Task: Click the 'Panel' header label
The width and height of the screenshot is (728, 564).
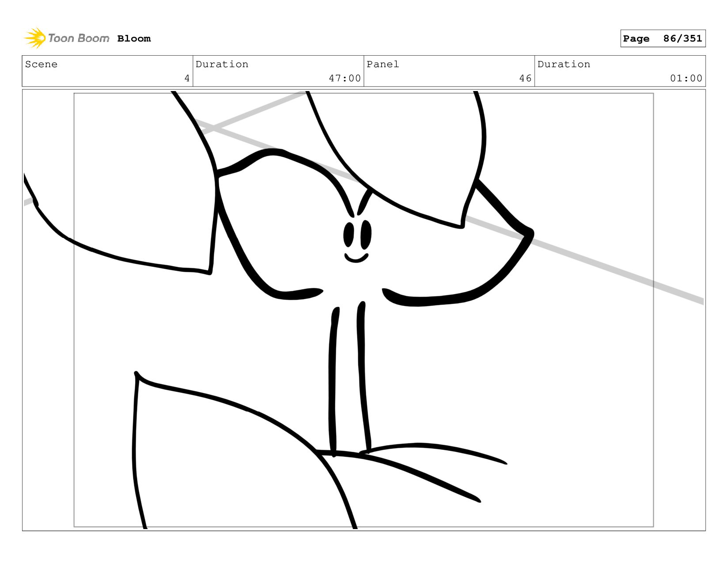Action: coord(383,64)
